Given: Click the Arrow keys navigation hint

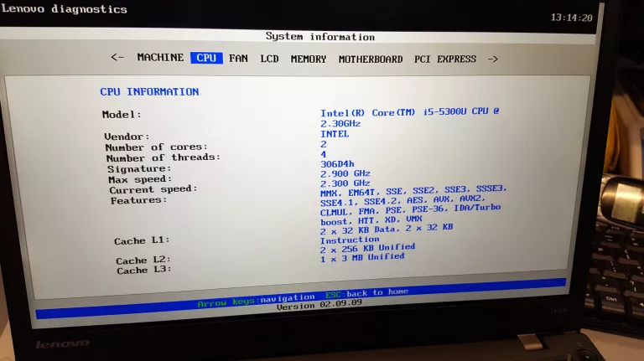Looking at the screenshot, I should coord(256,301).
